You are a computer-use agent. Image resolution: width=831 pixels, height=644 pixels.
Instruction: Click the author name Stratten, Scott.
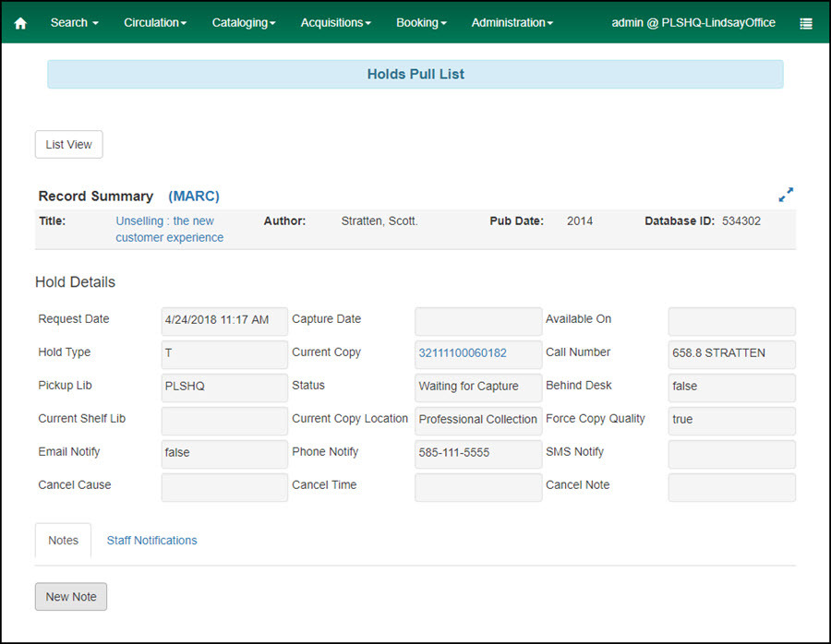click(x=379, y=221)
